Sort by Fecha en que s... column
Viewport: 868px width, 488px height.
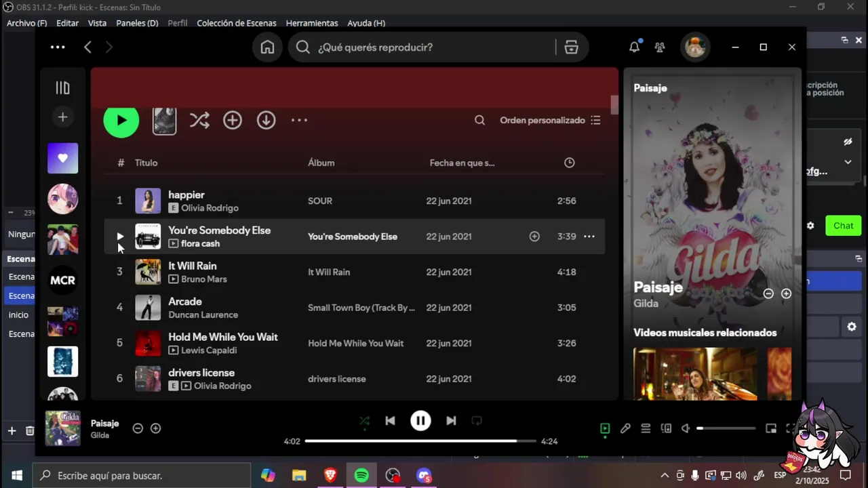(x=462, y=163)
